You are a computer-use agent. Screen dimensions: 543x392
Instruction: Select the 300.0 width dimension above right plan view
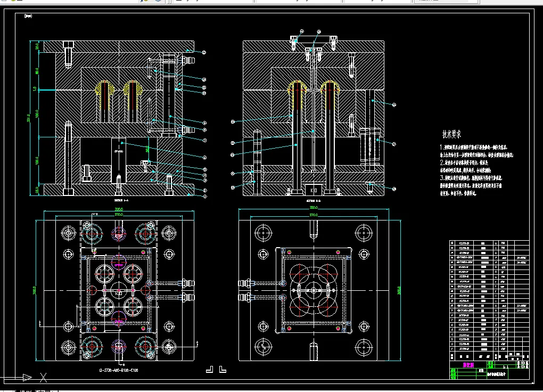314,208
